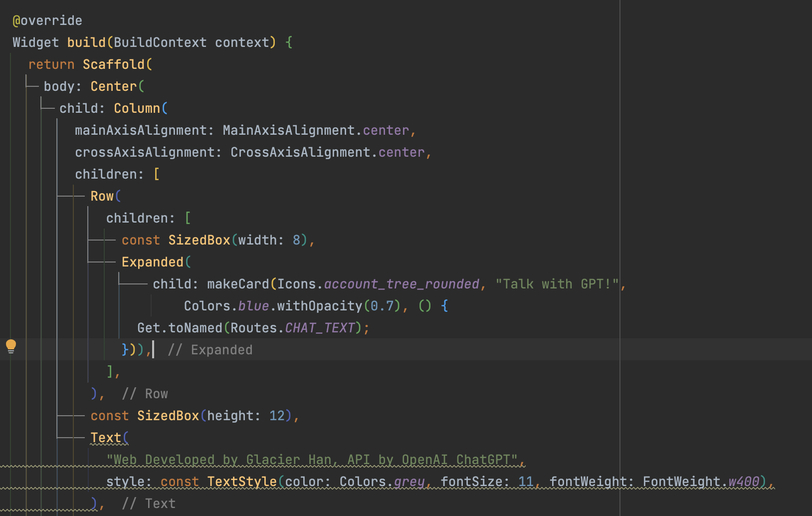Click the Widget return type
The width and height of the screenshot is (812, 516).
tap(35, 42)
